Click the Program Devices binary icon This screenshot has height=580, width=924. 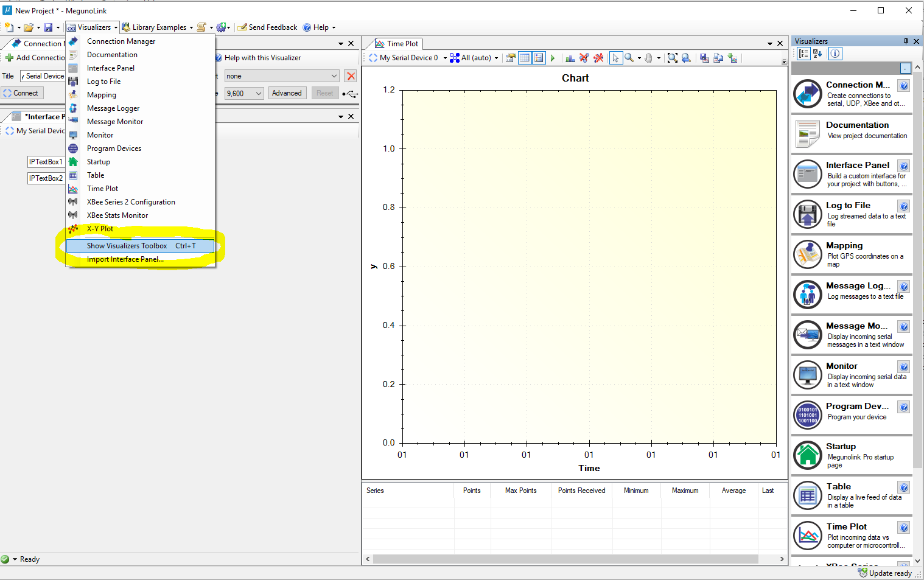808,415
